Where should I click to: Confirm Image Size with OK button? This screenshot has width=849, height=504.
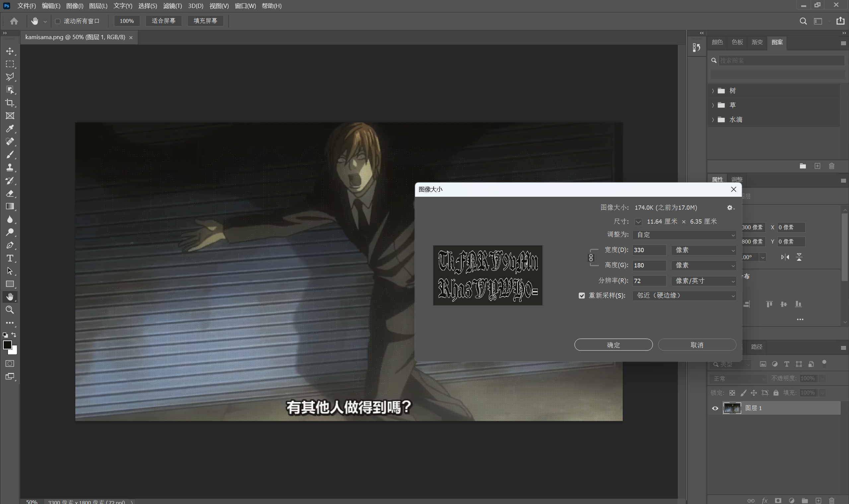tap(613, 345)
